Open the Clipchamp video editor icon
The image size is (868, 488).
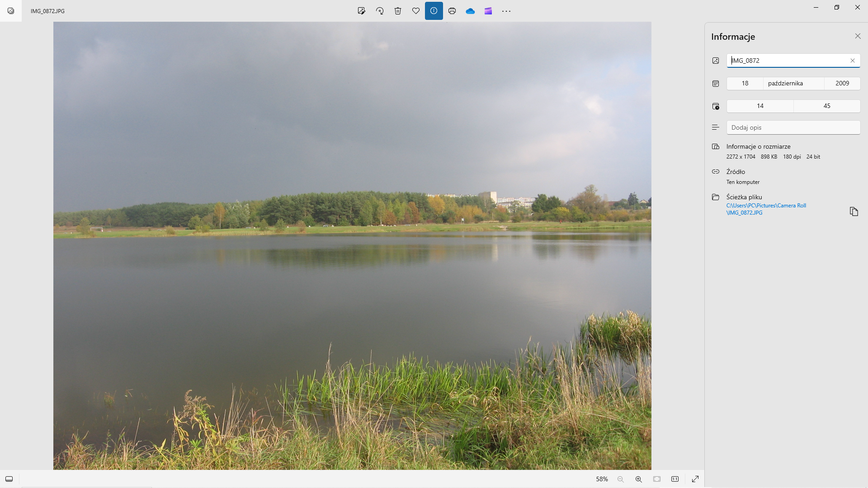[488, 11]
